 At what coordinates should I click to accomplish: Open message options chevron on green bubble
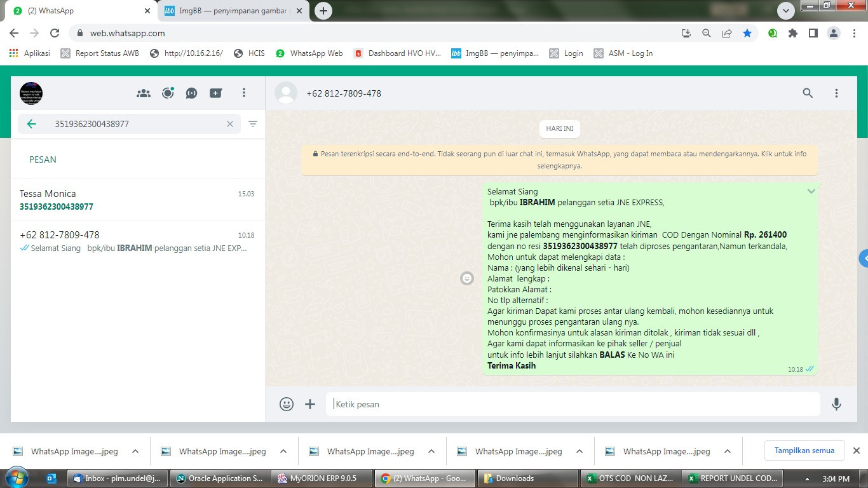(x=811, y=191)
